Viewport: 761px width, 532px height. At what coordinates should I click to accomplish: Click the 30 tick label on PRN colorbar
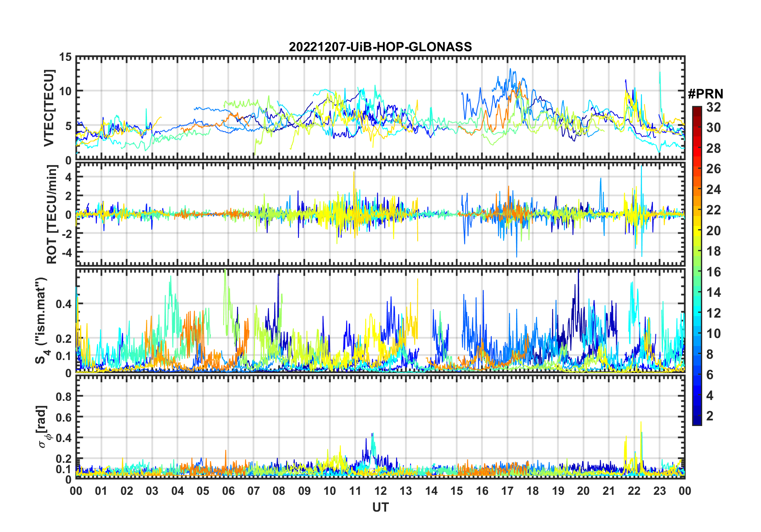(713, 128)
